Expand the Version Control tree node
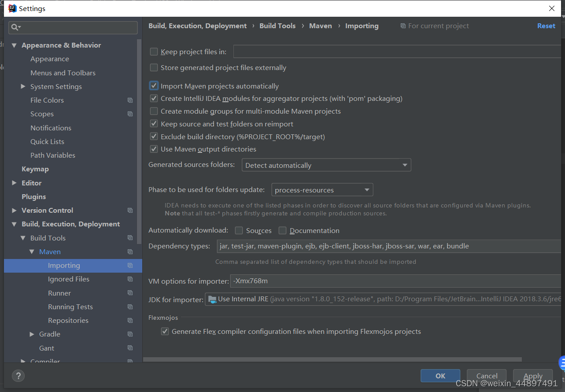Screen dimensions: 565x392 [15, 210]
